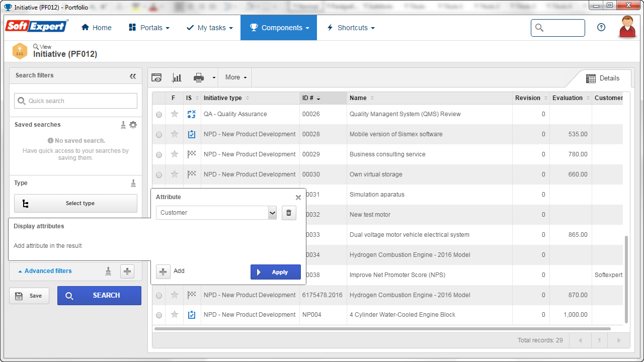This screenshot has width=644, height=362.
Task: Star the NP004 row
Action: 175,315
